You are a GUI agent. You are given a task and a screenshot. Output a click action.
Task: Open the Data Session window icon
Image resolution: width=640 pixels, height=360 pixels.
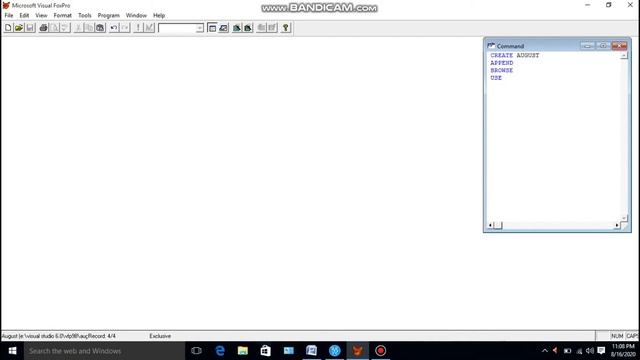223,28
